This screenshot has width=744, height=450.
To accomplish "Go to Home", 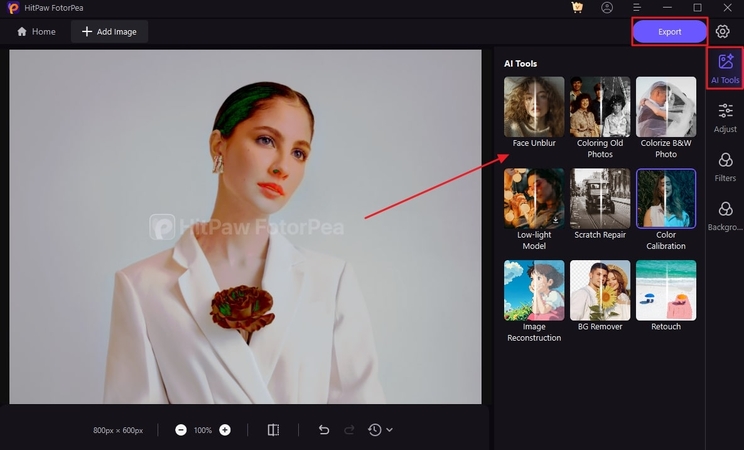I will (36, 32).
